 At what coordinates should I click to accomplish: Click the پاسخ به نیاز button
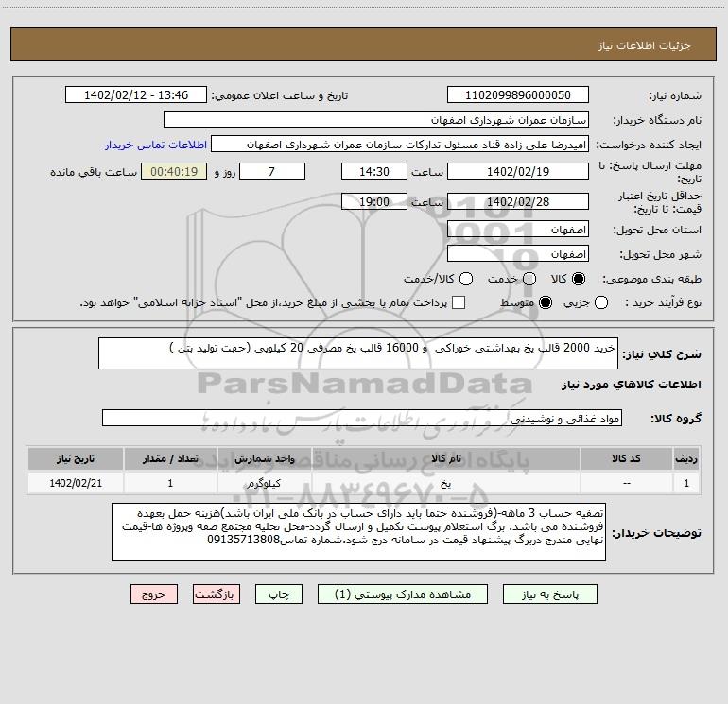coord(549,594)
